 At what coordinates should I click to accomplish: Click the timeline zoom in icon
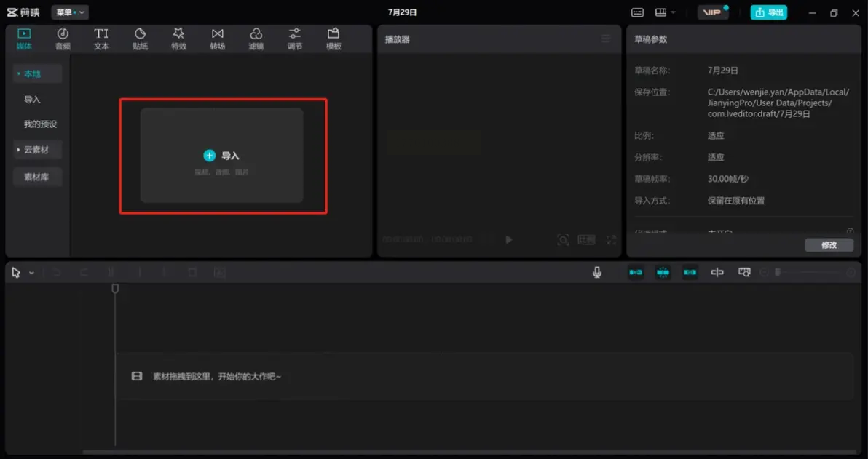pyautogui.click(x=851, y=273)
